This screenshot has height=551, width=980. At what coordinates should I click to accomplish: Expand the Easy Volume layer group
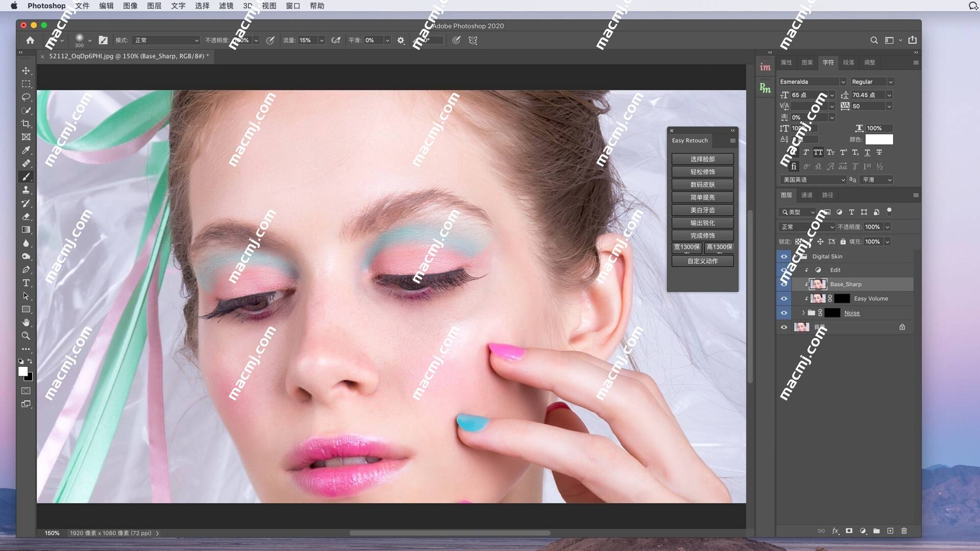[x=805, y=298]
